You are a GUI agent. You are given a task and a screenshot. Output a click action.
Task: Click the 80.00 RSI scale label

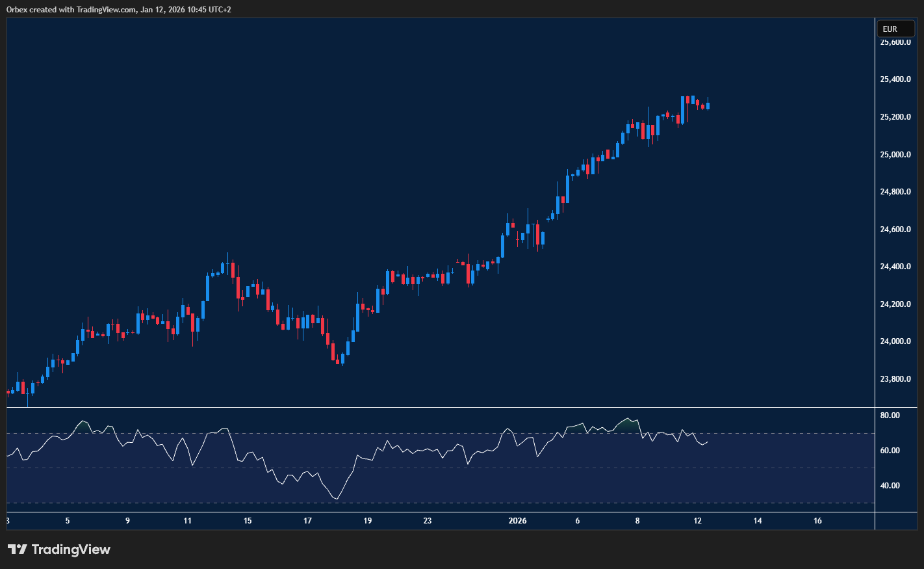pyautogui.click(x=890, y=416)
